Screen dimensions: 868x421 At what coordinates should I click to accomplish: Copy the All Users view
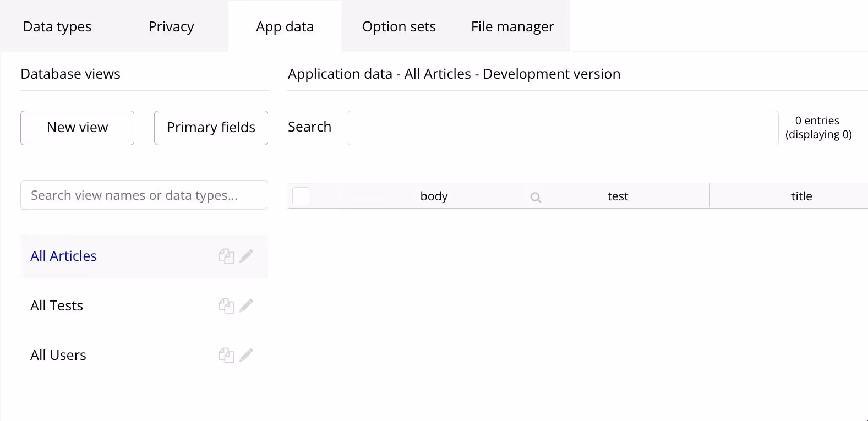(226, 356)
